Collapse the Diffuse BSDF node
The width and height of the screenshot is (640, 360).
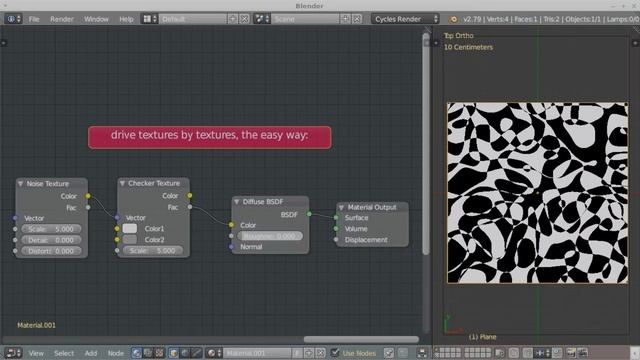tap(236, 202)
